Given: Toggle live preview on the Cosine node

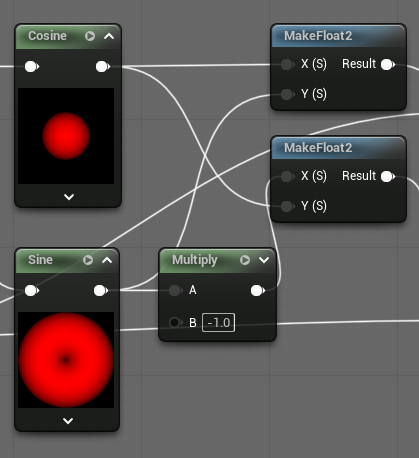Looking at the screenshot, I should coord(90,36).
